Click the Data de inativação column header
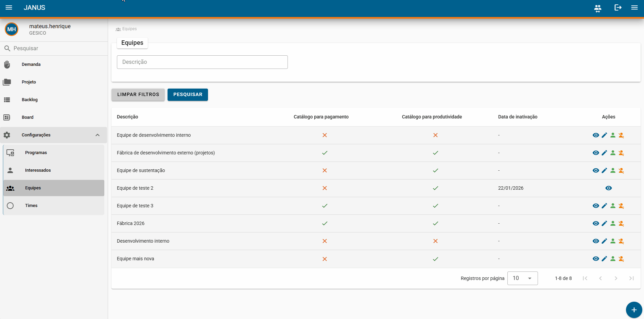This screenshot has width=644, height=319. pyautogui.click(x=518, y=117)
